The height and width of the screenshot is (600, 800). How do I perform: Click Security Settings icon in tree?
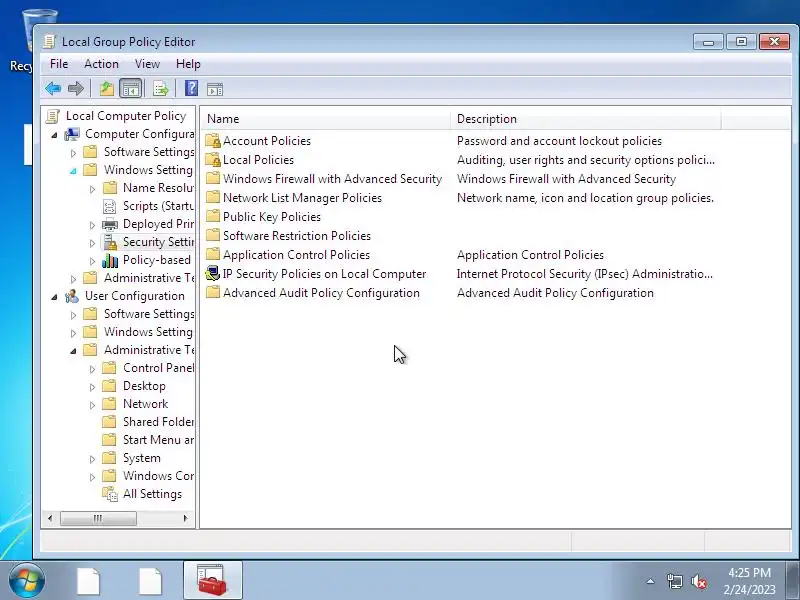pos(110,242)
